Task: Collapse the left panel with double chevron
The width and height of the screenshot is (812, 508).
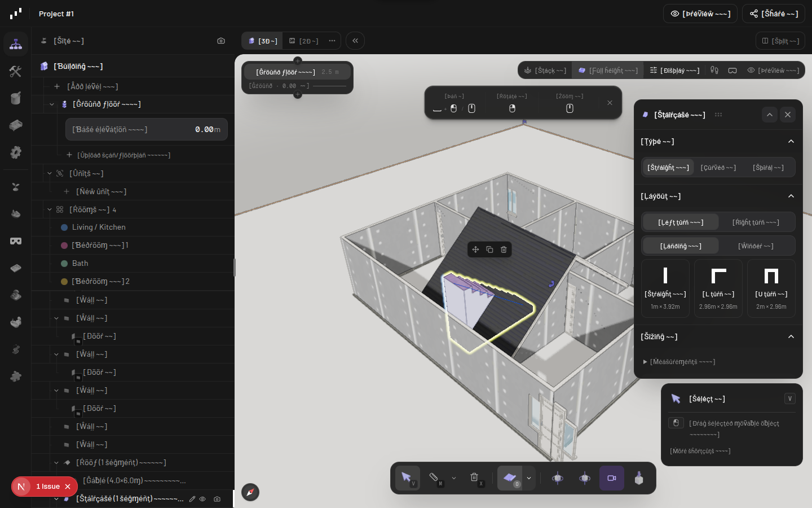Action: point(355,41)
